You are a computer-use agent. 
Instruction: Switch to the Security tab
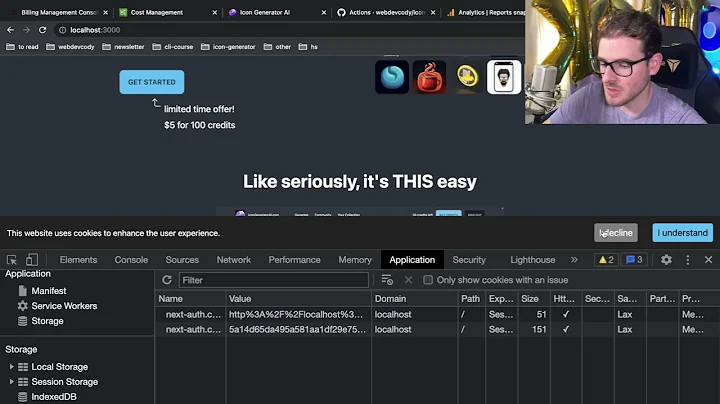coord(469,260)
